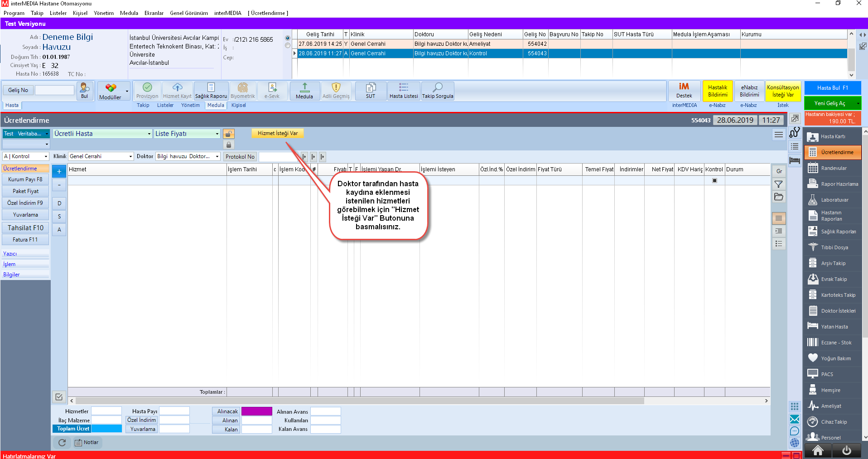Screen dimensions: 868x459
Task: Click the purple Alınacak color field
Action: point(256,411)
